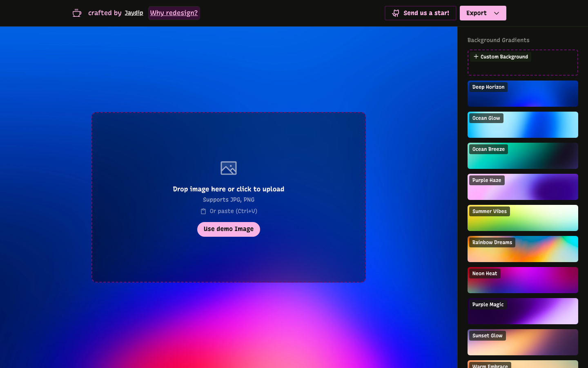Click the Use demo Image button

click(229, 229)
